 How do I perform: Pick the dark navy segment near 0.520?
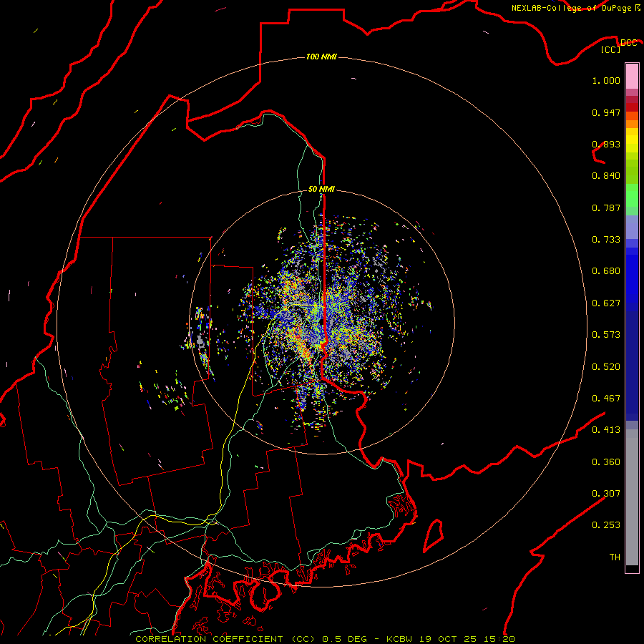pyautogui.click(x=632, y=366)
